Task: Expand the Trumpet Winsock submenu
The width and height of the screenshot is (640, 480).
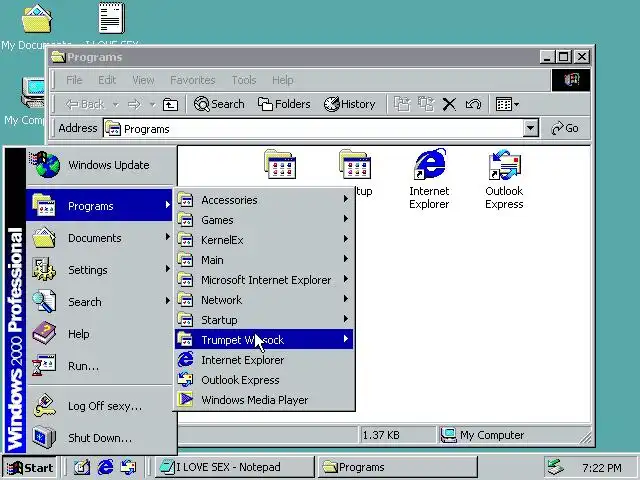Action: (x=264, y=340)
